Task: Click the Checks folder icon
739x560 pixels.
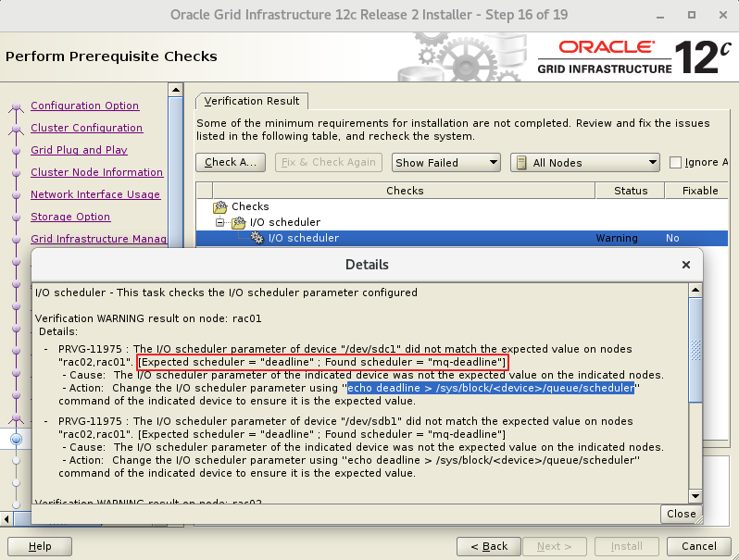Action: [220, 206]
